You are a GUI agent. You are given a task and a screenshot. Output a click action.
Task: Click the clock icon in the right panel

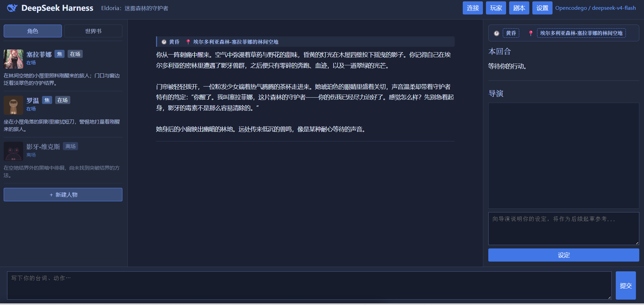click(x=496, y=33)
